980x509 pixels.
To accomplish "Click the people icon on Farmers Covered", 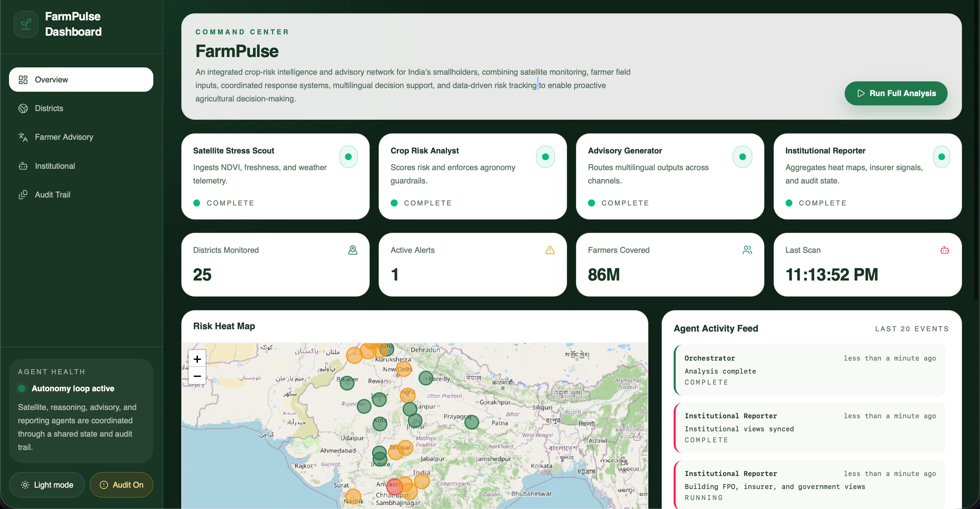I will pyautogui.click(x=747, y=250).
